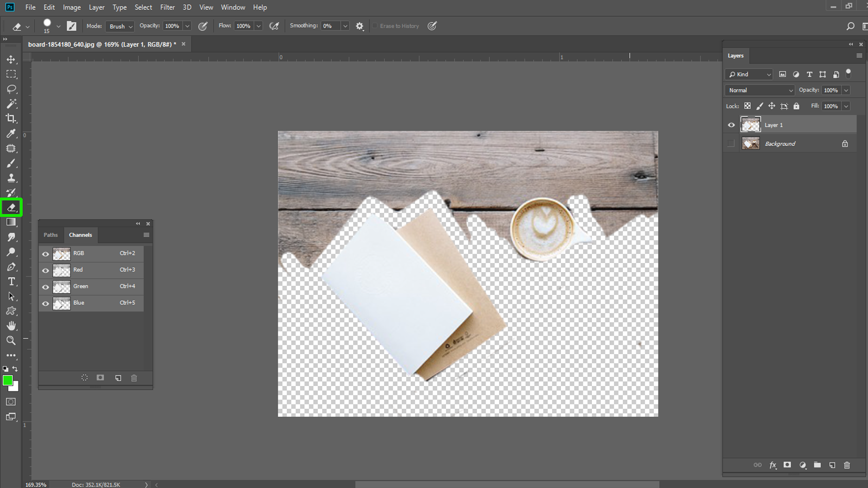Select the Lasso tool

coord(11,89)
